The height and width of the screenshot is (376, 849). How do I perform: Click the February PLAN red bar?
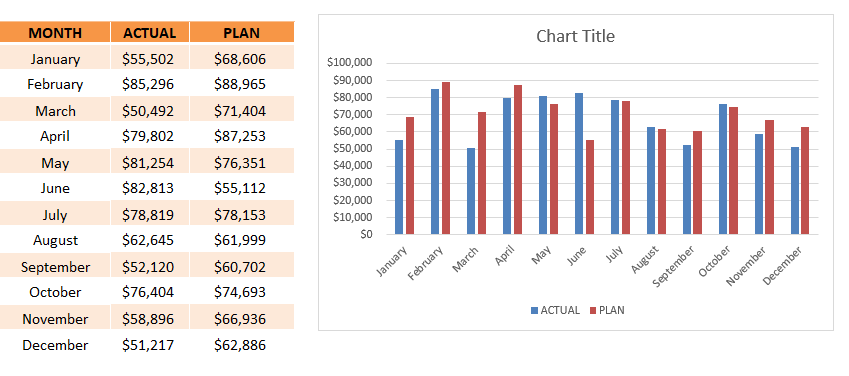[x=446, y=158]
